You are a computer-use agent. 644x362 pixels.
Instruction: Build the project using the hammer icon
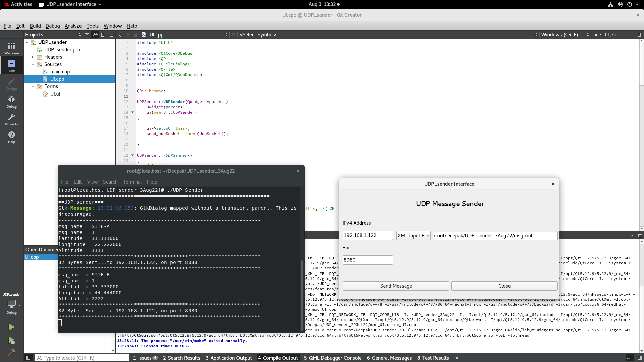pyautogui.click(x=11, y=353)
